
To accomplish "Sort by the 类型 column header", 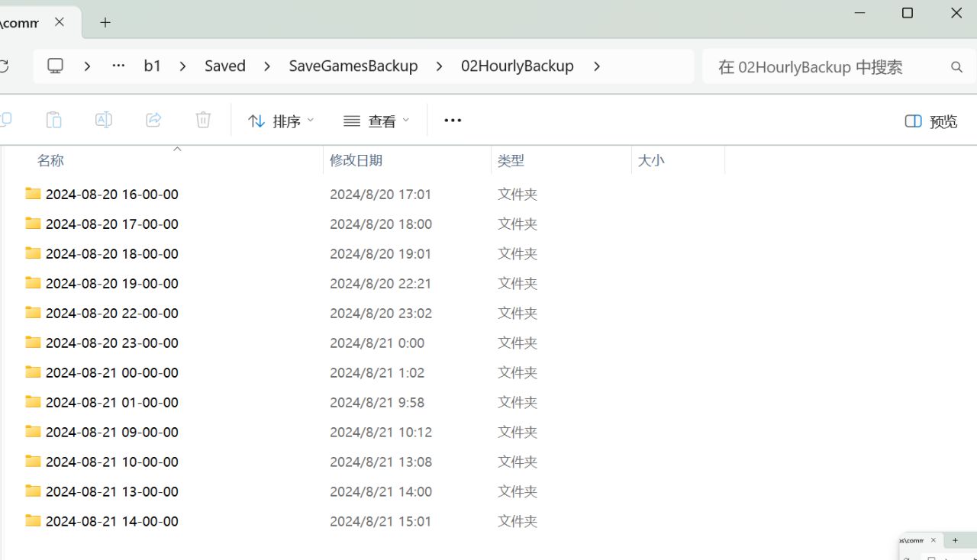I will [511, 160].
